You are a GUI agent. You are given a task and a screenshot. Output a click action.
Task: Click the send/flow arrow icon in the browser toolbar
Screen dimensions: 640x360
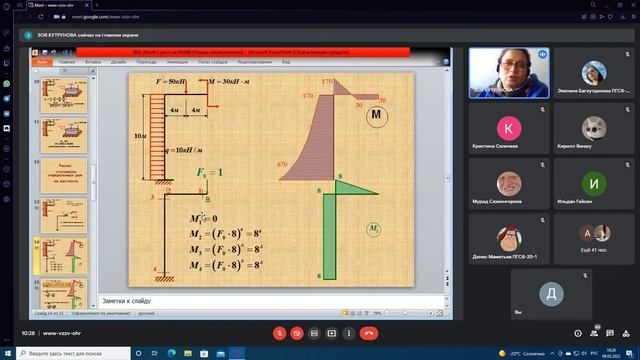coord(602,17)
